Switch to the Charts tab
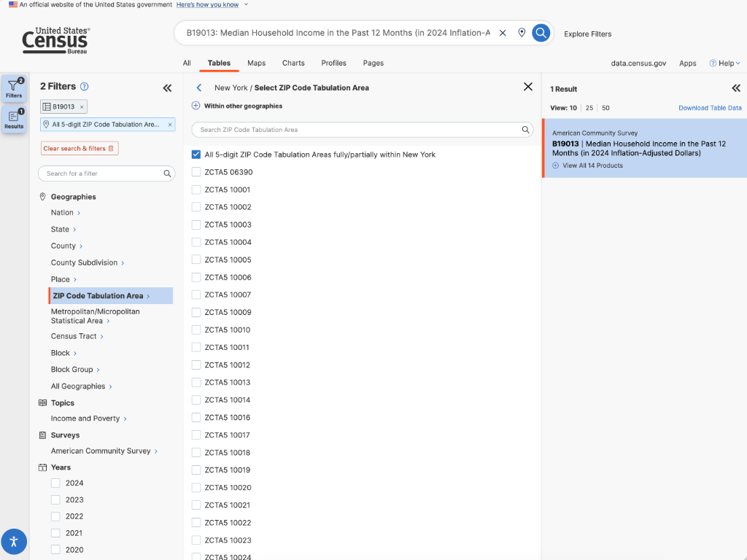This screenshot has height=560, width=747. point(293,63)
